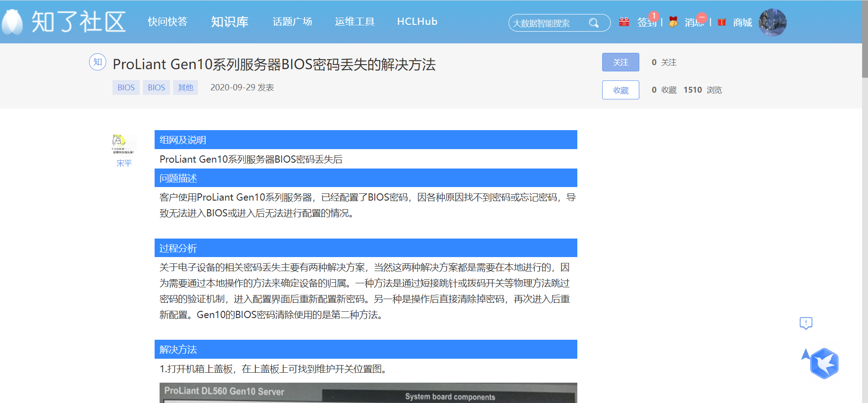Viewport: 868px width, 403px height.
Task: Go to 话题广场 in navigation
Action: coord(292,22)
